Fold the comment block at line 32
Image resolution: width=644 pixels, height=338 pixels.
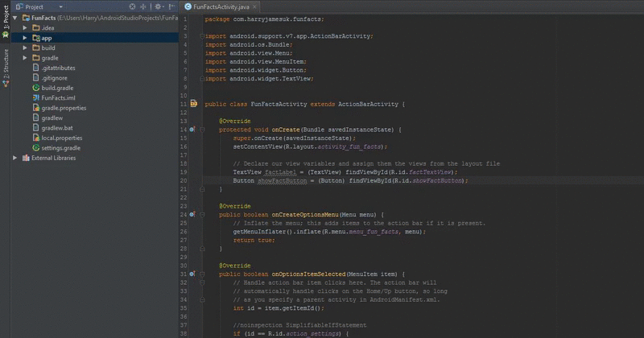[x=202, y=282]
